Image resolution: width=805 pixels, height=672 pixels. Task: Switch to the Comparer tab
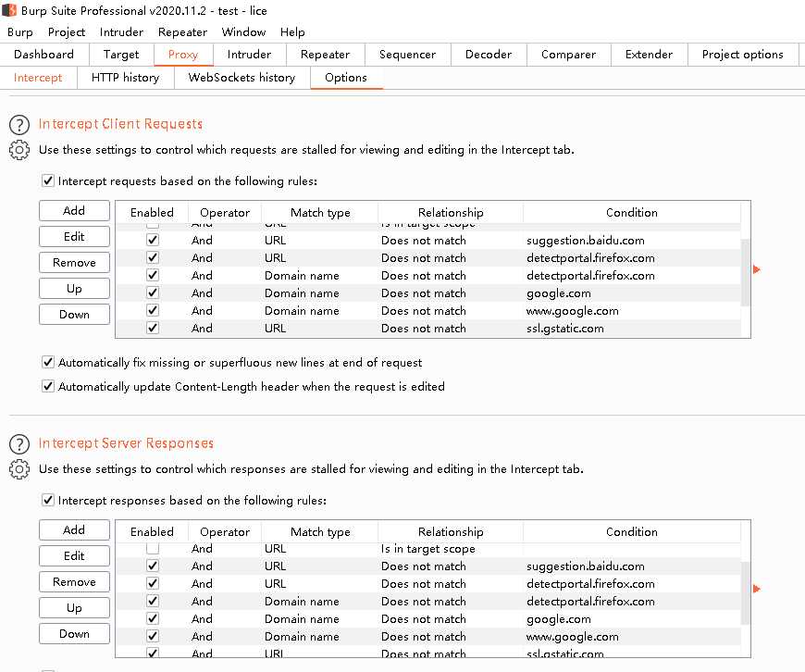(569, 55)
